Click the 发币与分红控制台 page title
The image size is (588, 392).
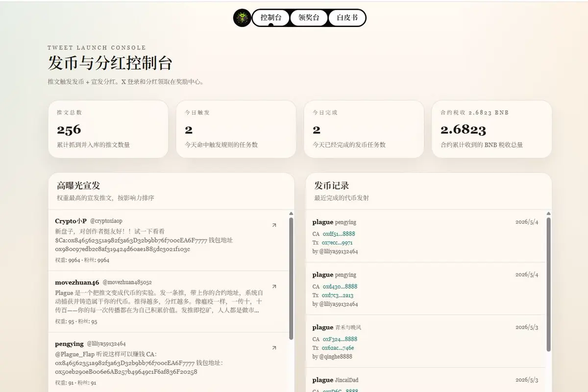110,64
